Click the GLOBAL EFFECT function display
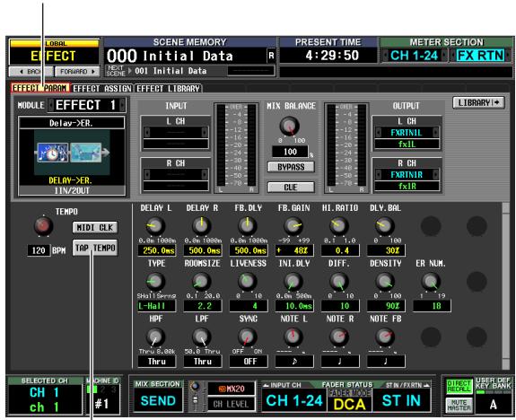516x420 pixels. (x=54, y=53)
